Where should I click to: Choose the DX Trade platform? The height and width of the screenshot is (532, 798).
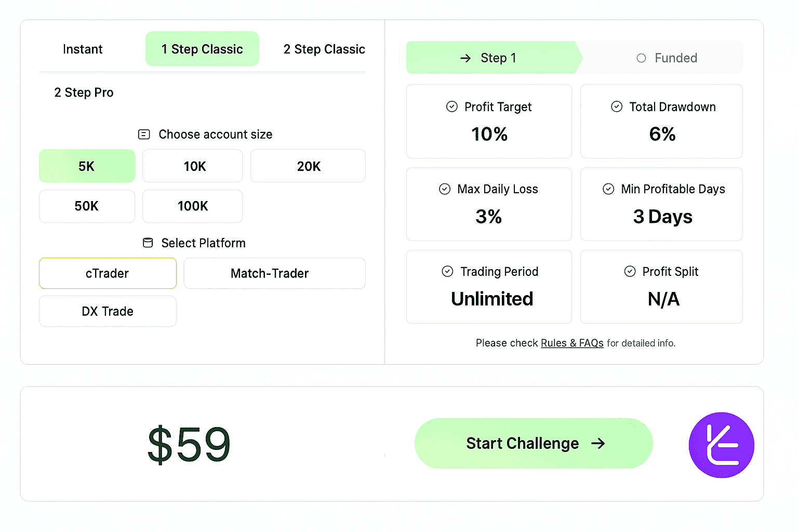(x=108, y=311)
